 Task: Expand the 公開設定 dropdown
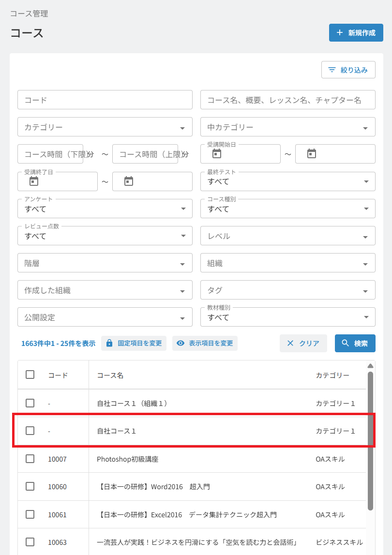pos(105,317)
